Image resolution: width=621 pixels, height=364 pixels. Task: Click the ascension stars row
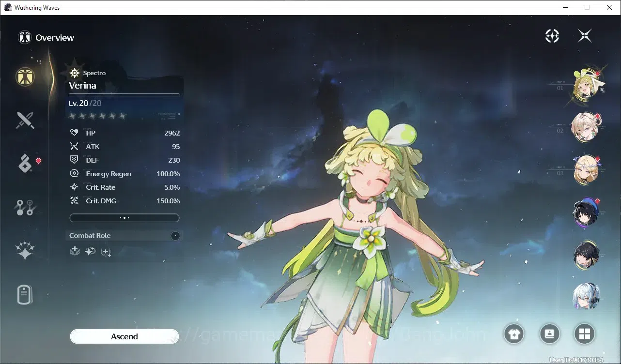(97, 116)
